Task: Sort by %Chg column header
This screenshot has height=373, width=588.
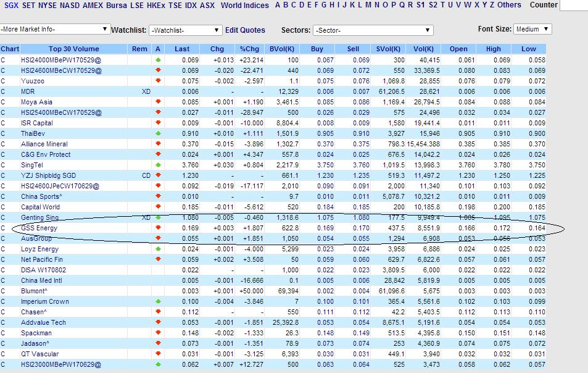Action: pyautogui.click(x=249, y=49)
